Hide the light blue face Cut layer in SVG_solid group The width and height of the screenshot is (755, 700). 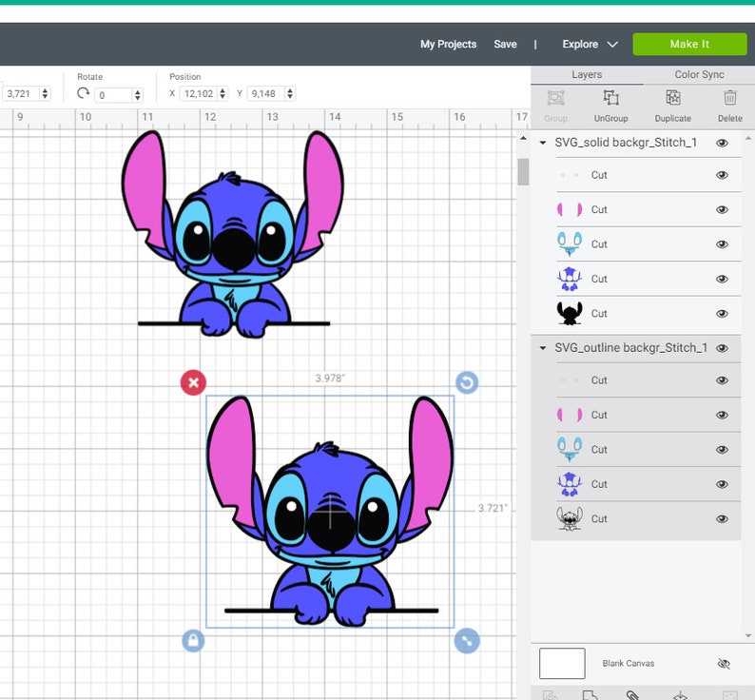[x=722, y=244]
